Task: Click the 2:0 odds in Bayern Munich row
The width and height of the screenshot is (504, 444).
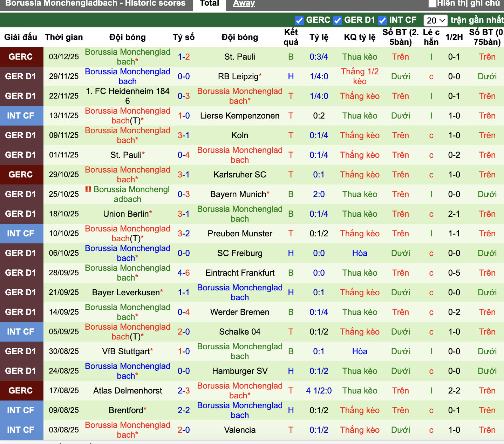Action: [x=319, y=194]
